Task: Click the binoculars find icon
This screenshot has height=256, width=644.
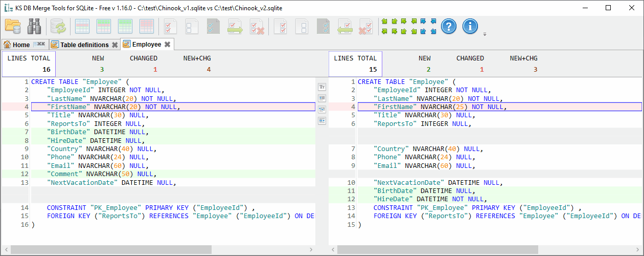Action: (x=34, y=26)
